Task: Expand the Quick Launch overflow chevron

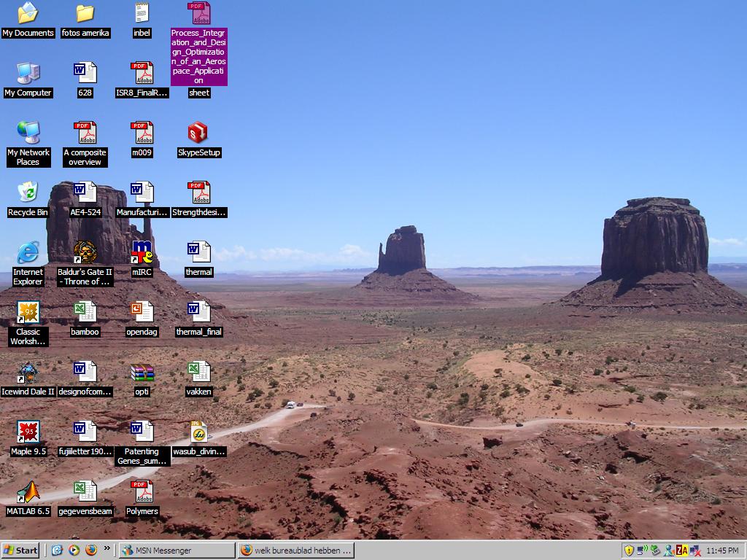Action: [x=107, y=548]
